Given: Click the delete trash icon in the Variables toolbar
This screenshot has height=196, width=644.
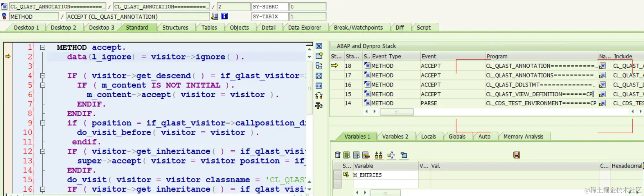Looking at the screenshot, I should pyautogui.click(x=338, y=155).
